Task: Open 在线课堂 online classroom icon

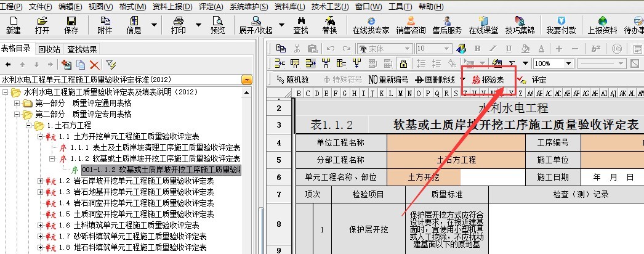Action: (483, 25)
